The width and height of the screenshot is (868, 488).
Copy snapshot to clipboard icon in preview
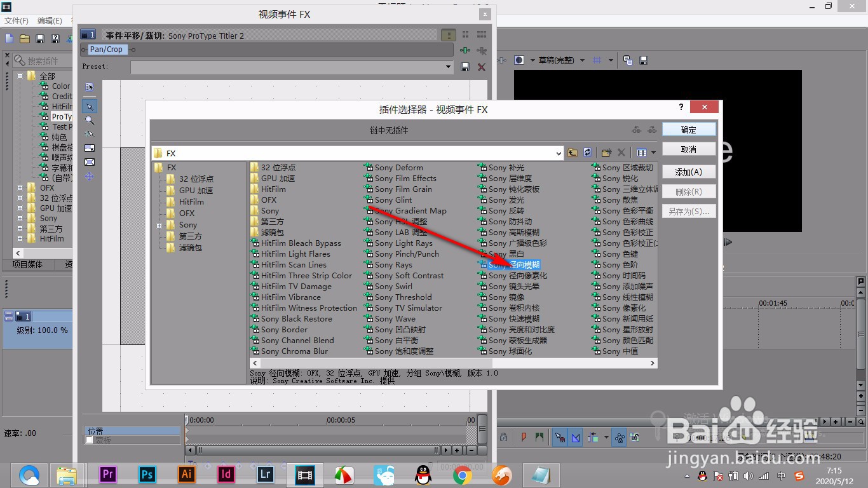(x=628, y=60)
